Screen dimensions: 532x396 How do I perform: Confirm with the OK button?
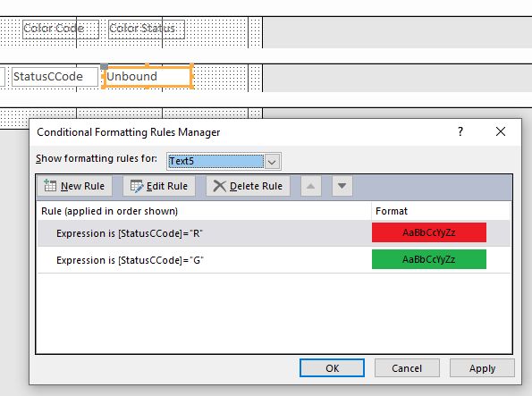[x=332, y=368]
